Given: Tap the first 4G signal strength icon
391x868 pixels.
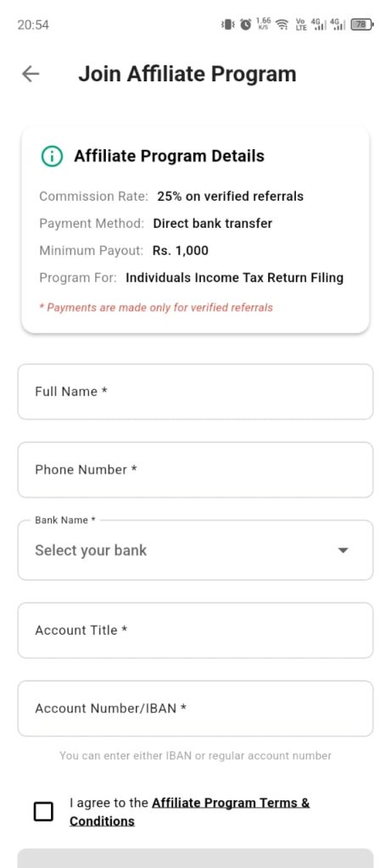Looking at the screenshot, I should click(x=318, y=25).
